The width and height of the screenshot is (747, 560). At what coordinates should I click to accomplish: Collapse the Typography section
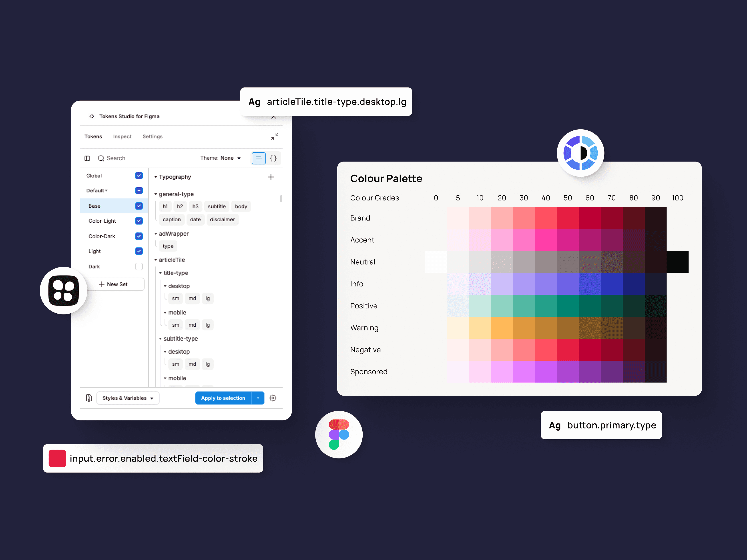(156, 177)
